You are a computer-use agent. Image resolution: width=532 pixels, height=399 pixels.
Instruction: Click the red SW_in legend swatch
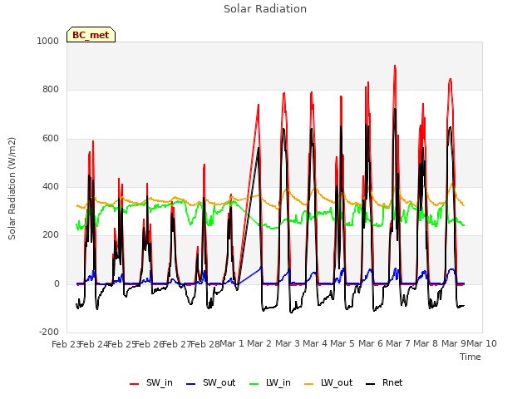[x=135, y=384]
